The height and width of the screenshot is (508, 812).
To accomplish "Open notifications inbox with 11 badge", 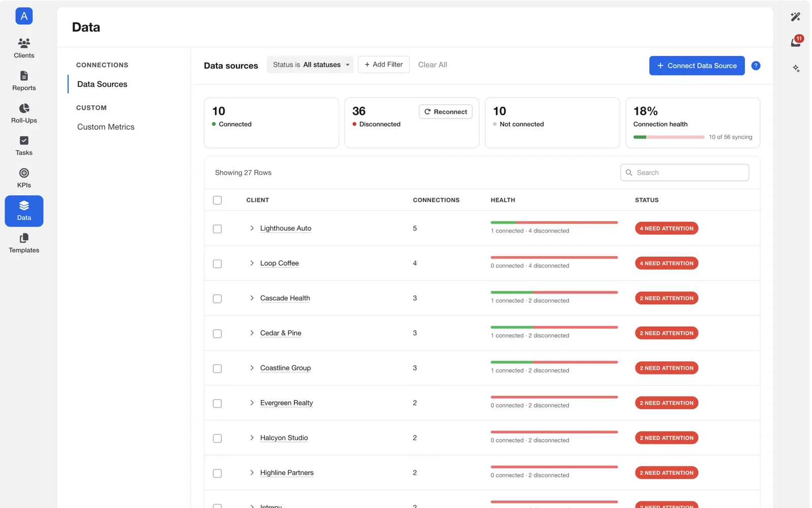I will [796, 42].
